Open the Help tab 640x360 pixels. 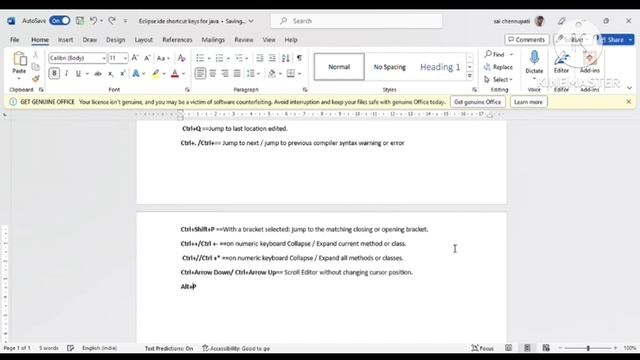pos(291,40)
